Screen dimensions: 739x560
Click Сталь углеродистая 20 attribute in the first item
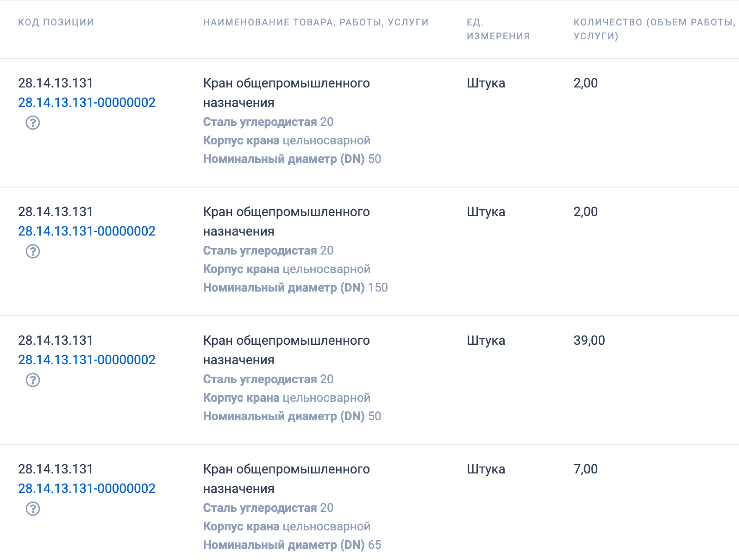pos(268,122)
